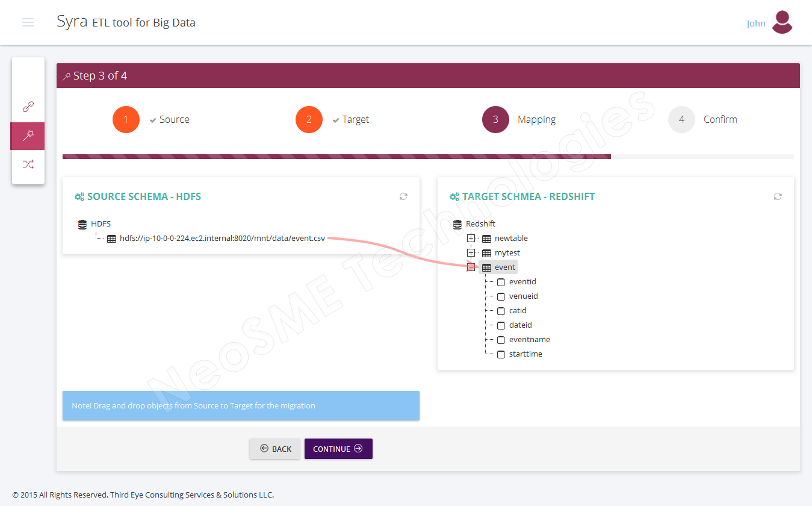Go to step 1 Source circle
Viewport: 812px width, 506px height.
pos(126,119)
